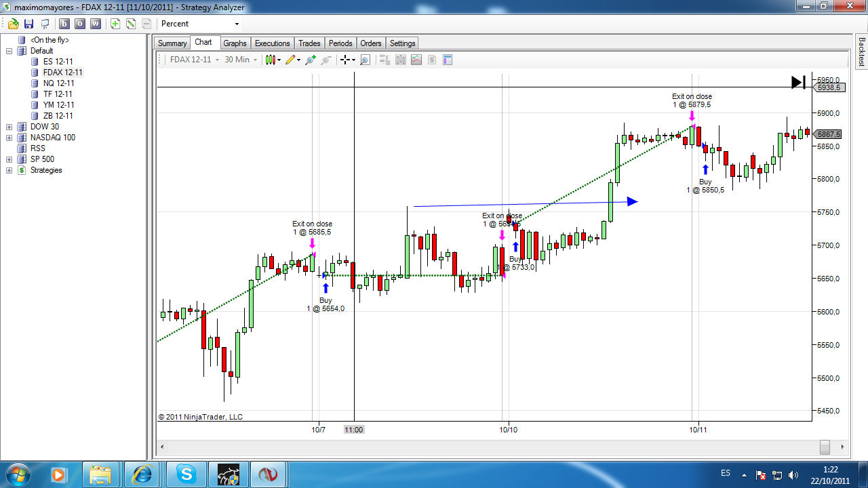
Task: Expand the Strategies tree node
Action: [x=9, y=170]
